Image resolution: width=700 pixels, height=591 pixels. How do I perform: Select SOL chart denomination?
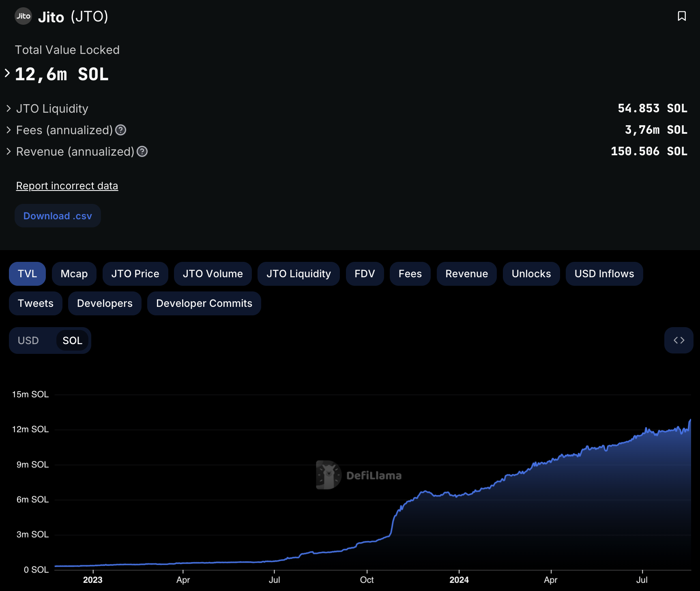pyautogui.click(x=73, y=340)
